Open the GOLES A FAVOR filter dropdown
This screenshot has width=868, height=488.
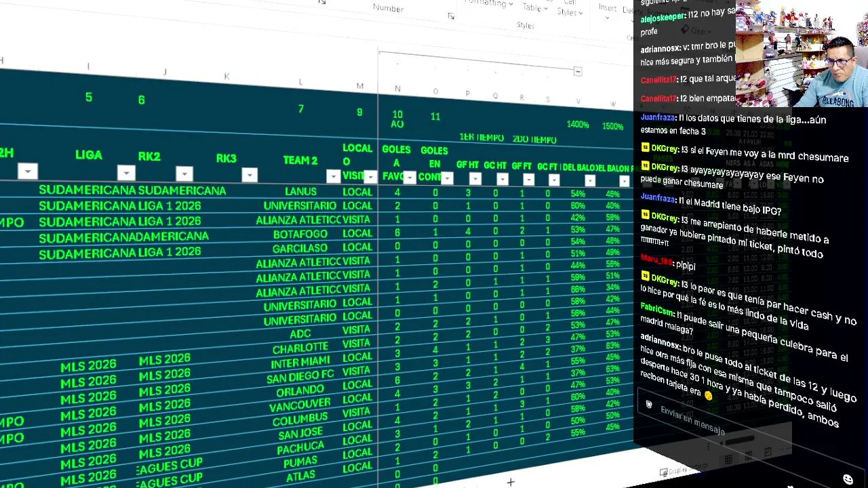click(x=410, y=178)
